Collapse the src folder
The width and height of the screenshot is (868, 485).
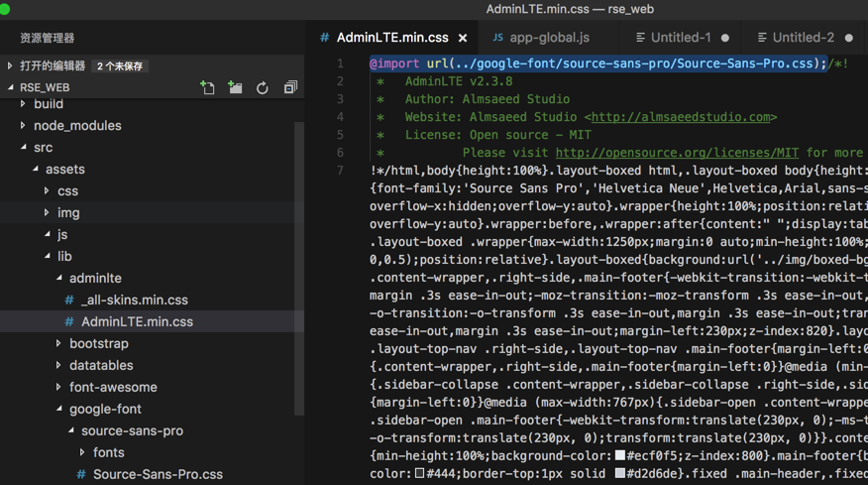(23, 147)
